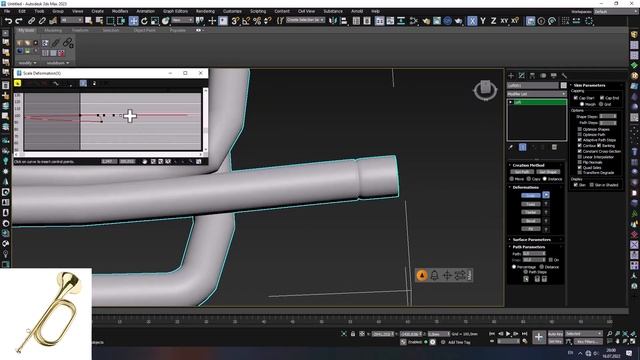Enable Optimize Shapes checkbox

(580, 129)
